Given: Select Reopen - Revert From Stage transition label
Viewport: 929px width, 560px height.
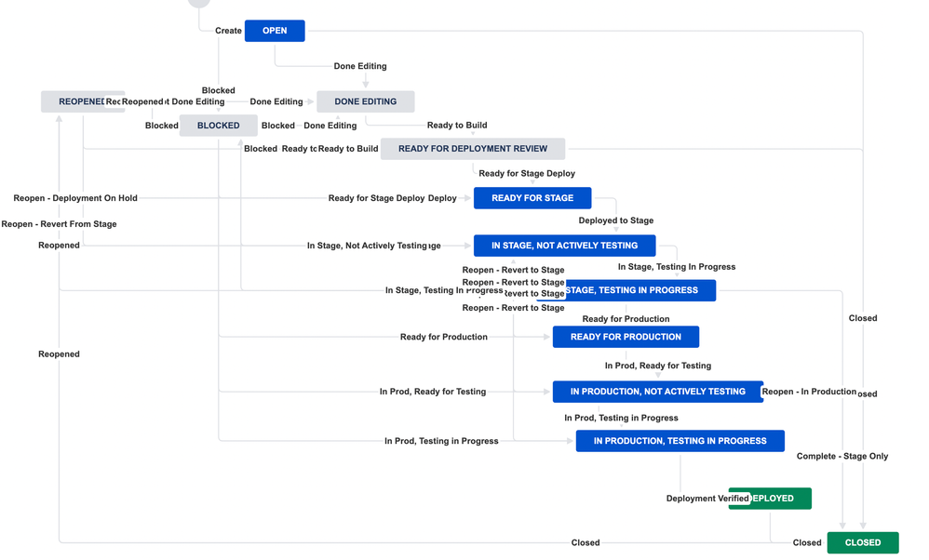Looking at the screenshot, I should (x=59, y=224).
